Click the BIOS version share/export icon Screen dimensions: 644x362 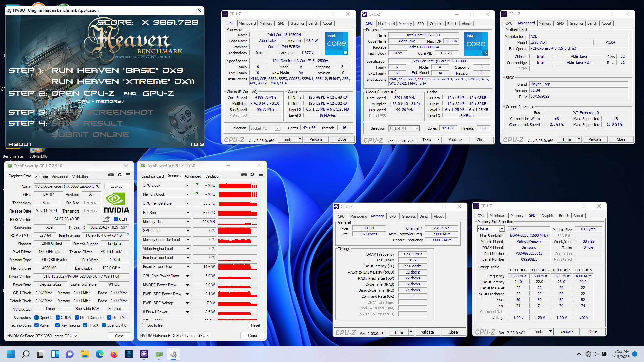(x=106, y=219)
